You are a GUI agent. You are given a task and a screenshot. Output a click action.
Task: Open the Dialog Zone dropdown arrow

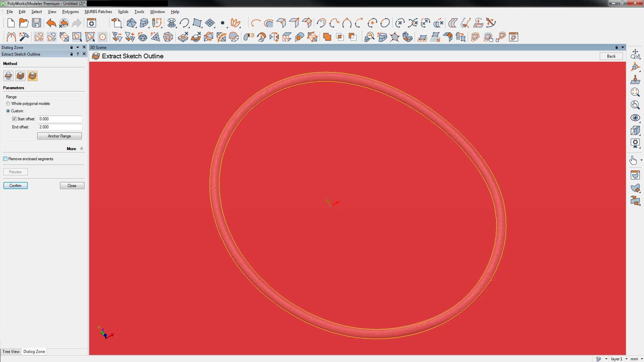coord(77,47)
